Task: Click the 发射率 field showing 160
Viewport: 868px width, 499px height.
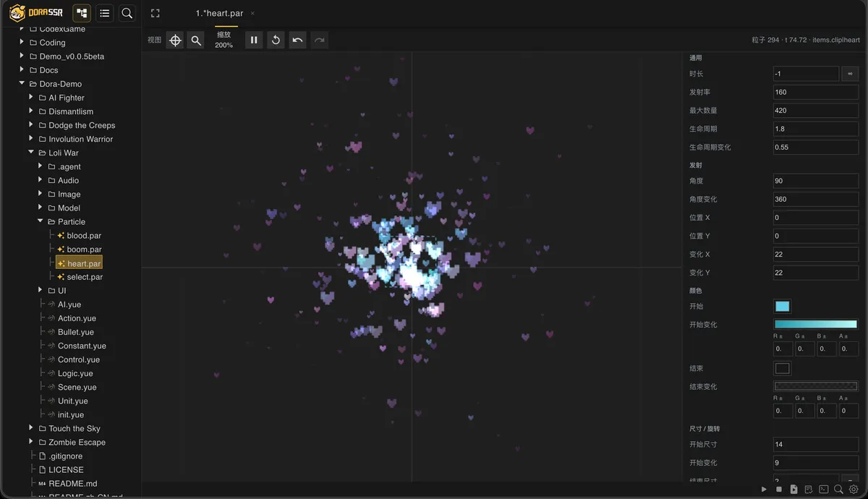Action: pyautogui.click(x=816, y=92)
